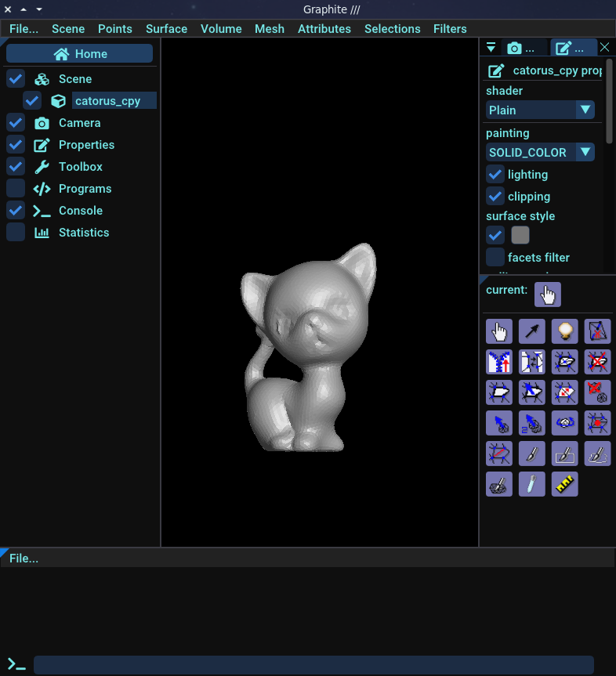
Task: Uncheck the Camera panel checkbox
Action: point(16,123)
